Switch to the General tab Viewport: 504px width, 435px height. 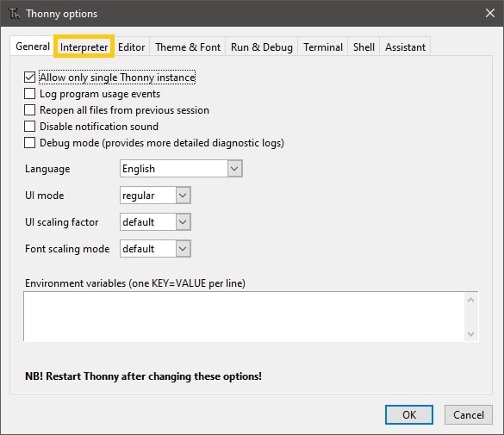tap(33, 47)
